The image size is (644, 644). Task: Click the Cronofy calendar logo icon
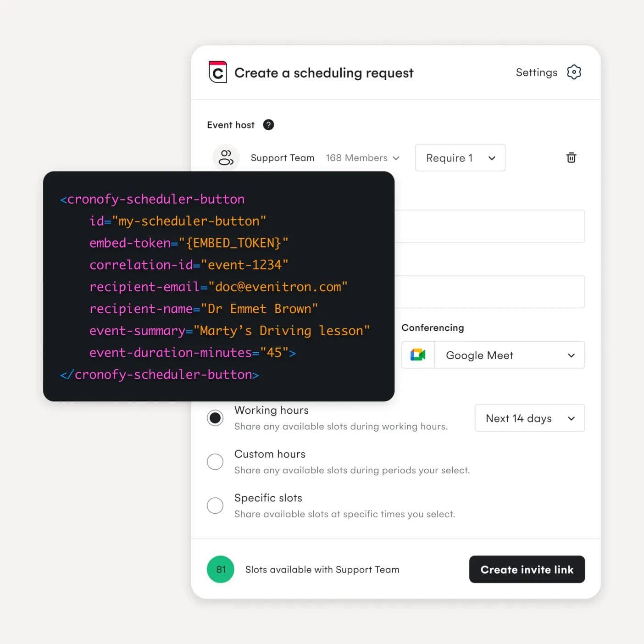218,72
